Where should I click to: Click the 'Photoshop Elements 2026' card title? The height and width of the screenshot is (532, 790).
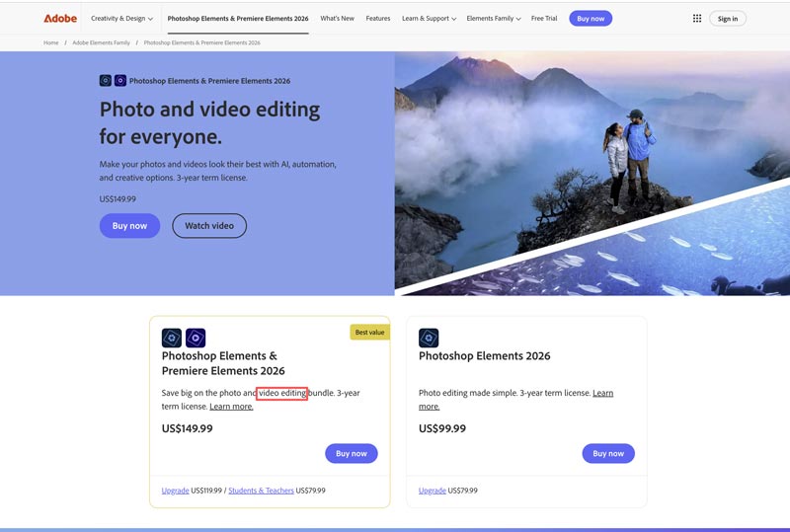[x=484, y=356]
